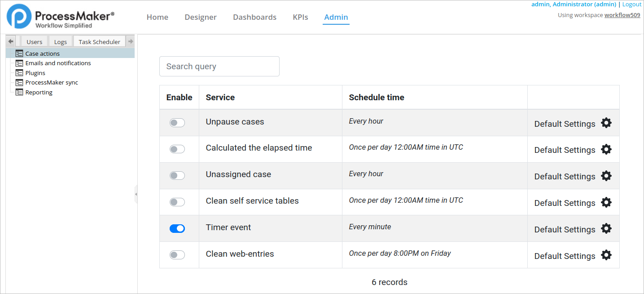The width and height of the screenshot is (644, 294).
Task: Collapse the left sidebar panel handle
Action: (x=136, y=194)
